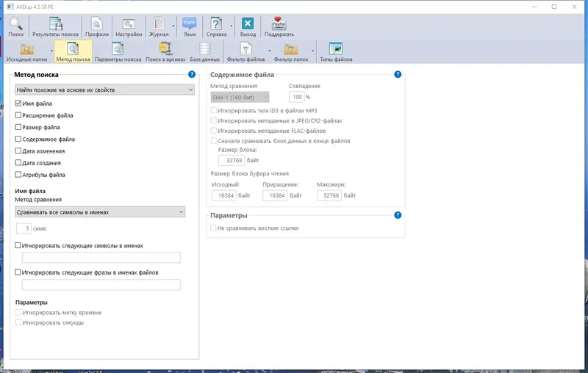Open Параметры поиска toolbar icon
This screenshot has width=588, height=373.
[x=118, y=51]
